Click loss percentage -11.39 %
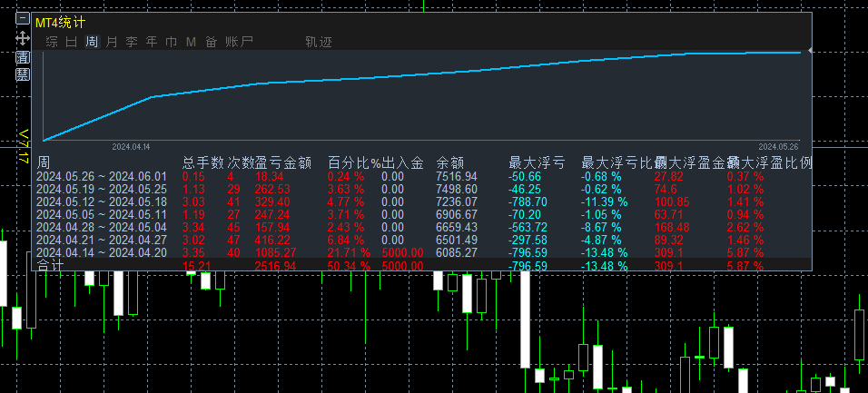The width and height of the screenshot is (868, 393). 605,202
